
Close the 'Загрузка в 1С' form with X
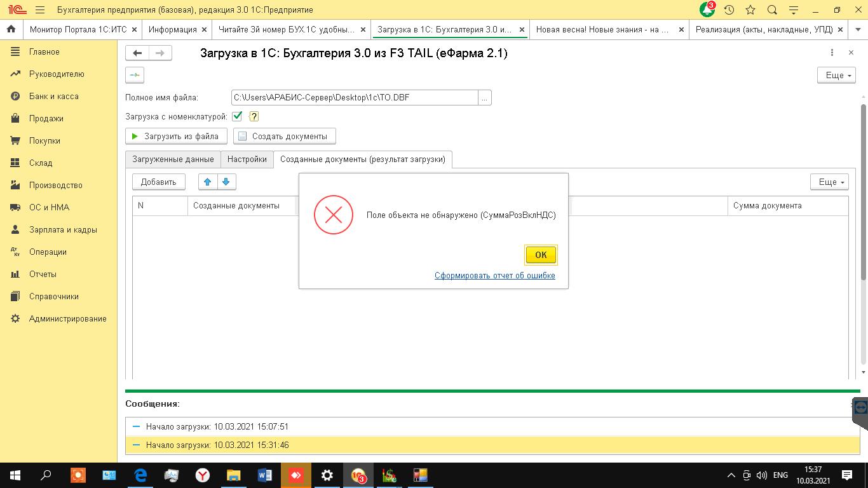[851, 53]
